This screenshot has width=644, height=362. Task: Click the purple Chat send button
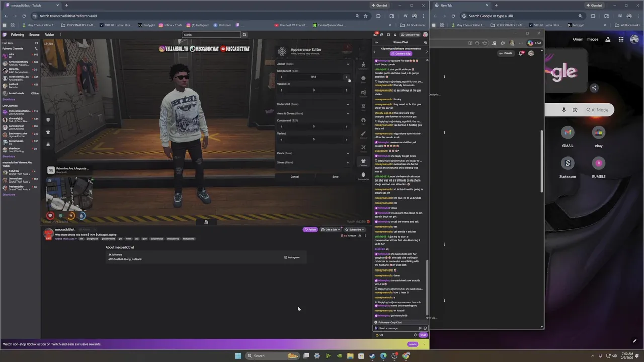tap(423, 335)
